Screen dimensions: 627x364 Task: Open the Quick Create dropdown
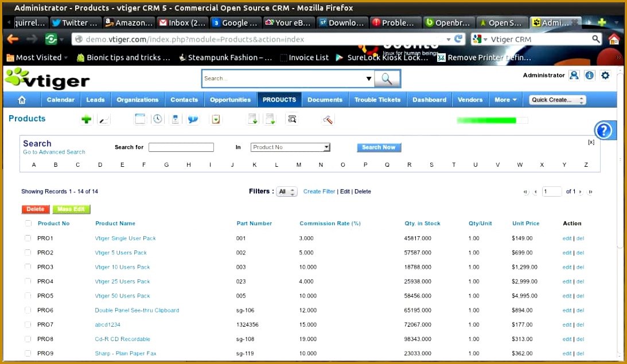tap(558, 100)
